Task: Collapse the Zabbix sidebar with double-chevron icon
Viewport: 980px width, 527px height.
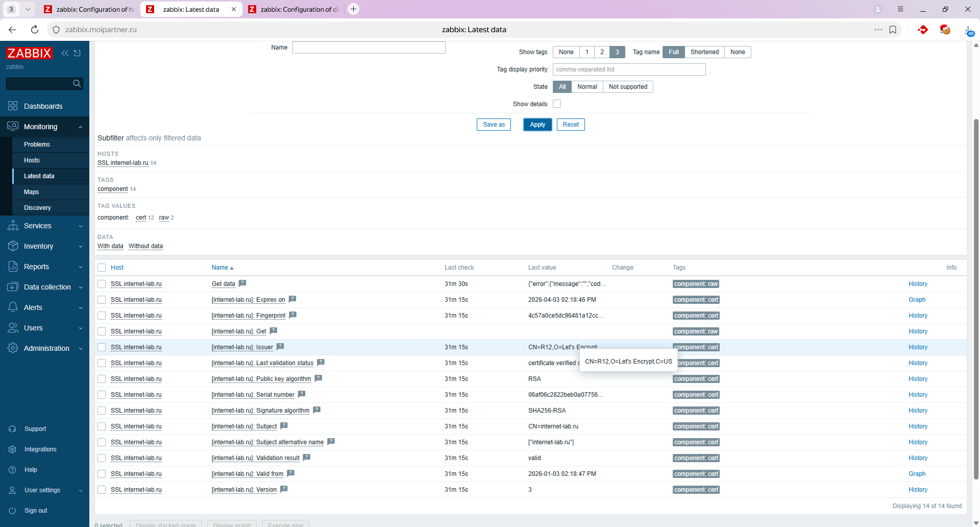Action: point(65,53)
